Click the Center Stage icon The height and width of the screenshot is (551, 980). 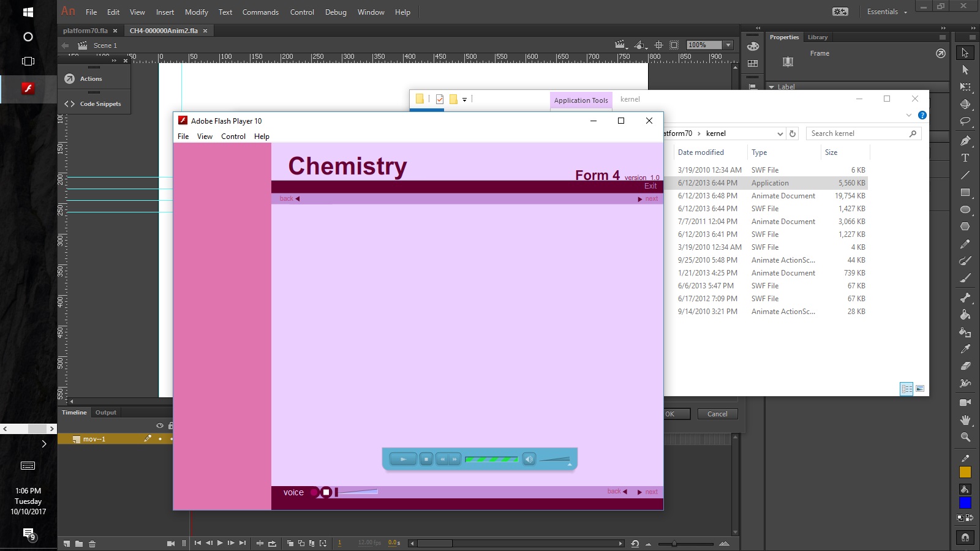659,45
